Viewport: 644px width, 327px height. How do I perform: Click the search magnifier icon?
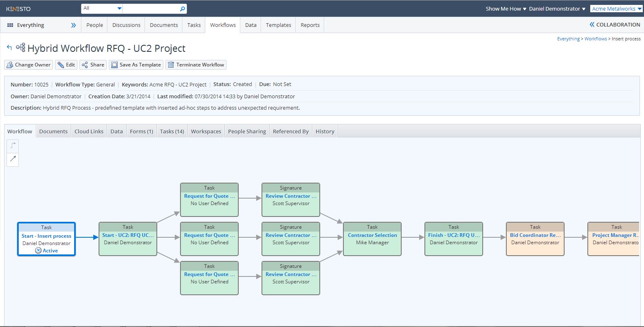tap(182, 9)
